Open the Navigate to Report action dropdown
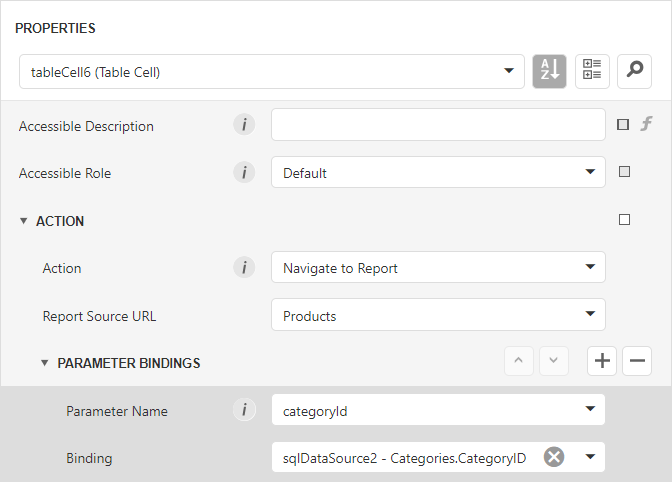Image resolution: width=672 pixels, height=482 pixels. (590, 268)
